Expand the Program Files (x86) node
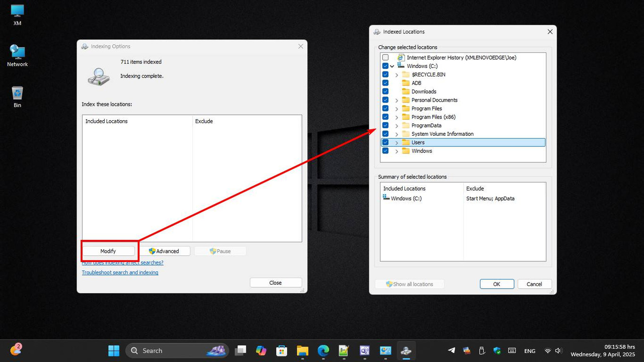 [396, 117]
